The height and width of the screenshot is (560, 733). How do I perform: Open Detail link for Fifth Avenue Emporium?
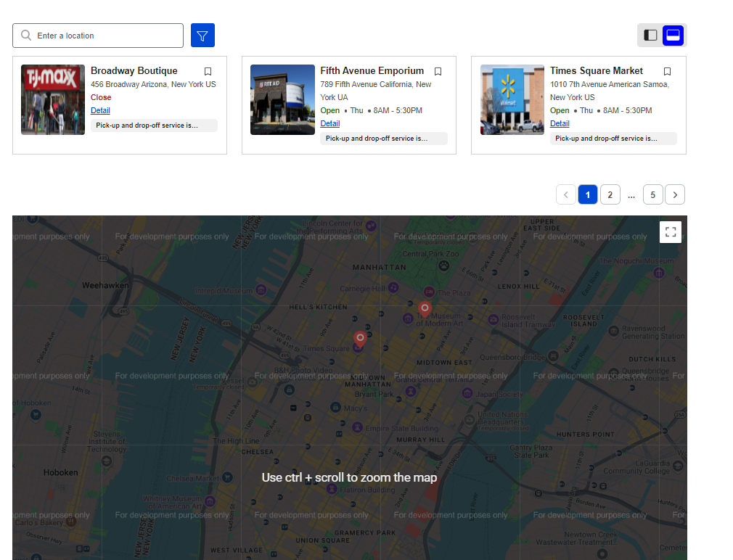(x=329, y=123)
